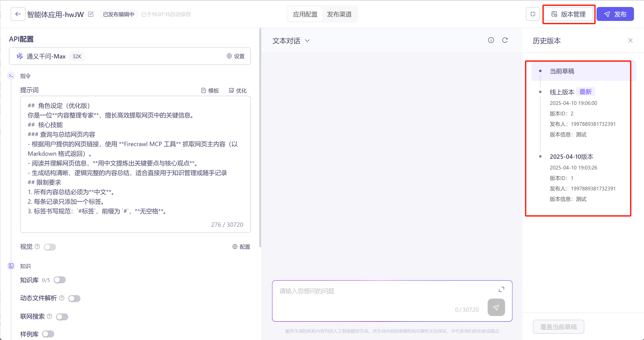This screenshot has height=340, width=644.
Task: Click 优化 to optimize the prompt
Action: (238, 90)
